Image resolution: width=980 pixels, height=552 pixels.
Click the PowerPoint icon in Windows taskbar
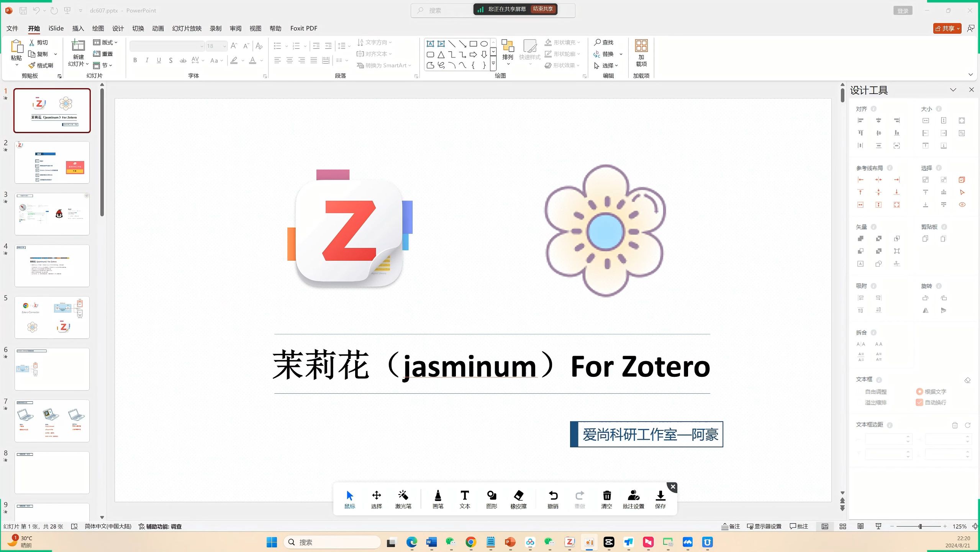(x=510, y=542)
